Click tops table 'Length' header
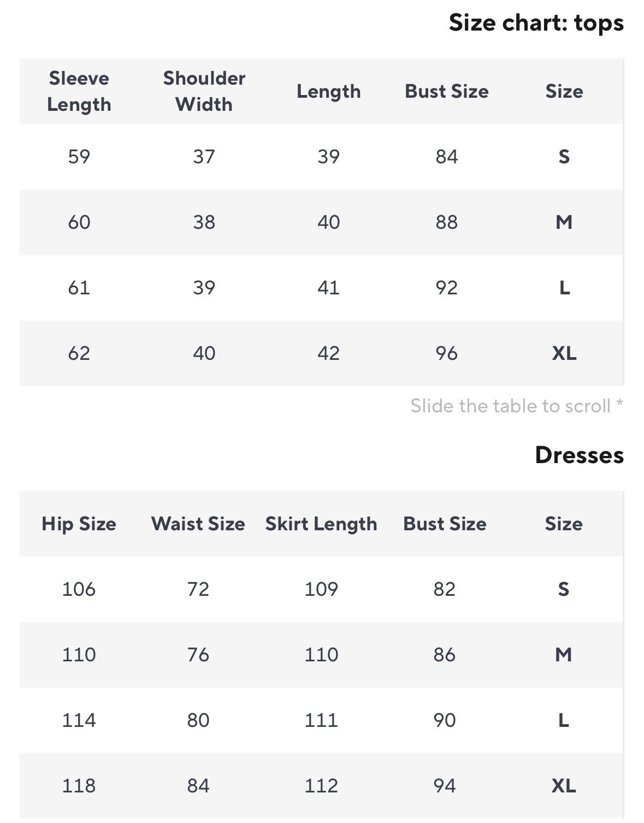 328,91
